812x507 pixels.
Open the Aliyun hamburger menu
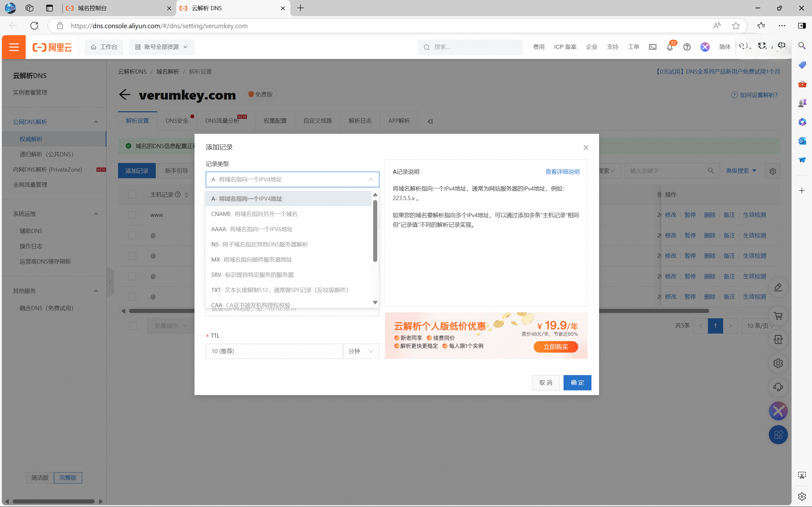(x=14, y=47)
